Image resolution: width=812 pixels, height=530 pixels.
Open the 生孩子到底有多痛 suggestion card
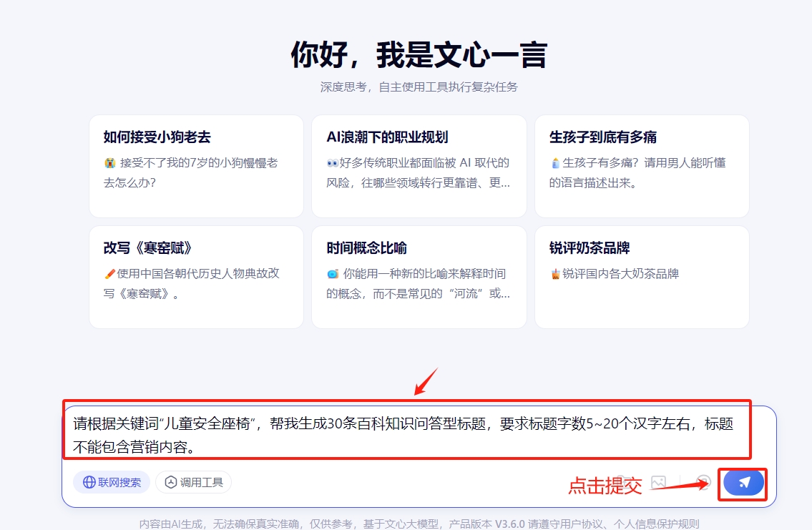click(642, 166)
